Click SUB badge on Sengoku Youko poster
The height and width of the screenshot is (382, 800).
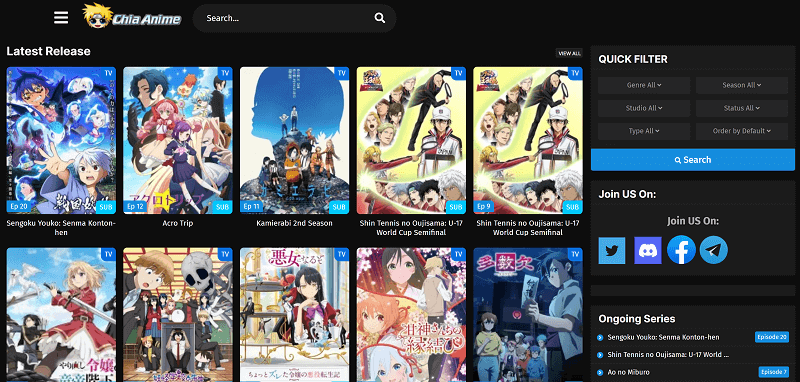click(105, 207)
